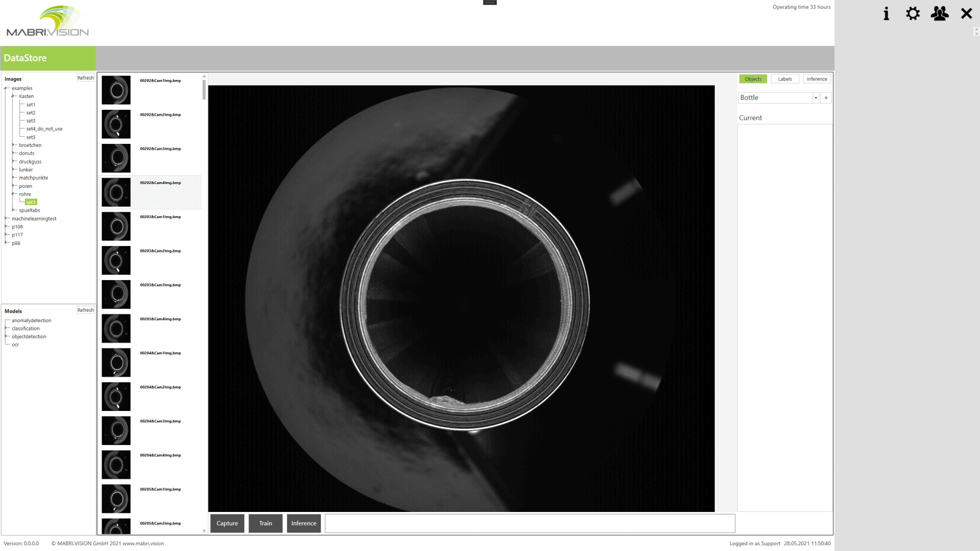Click the bottom Inference button

pos(304,524)
